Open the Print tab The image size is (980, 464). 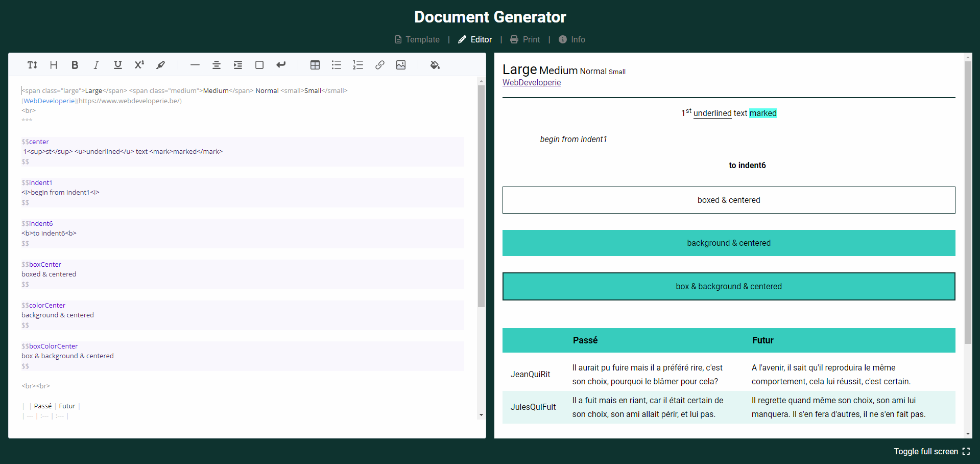pos(525,39)
